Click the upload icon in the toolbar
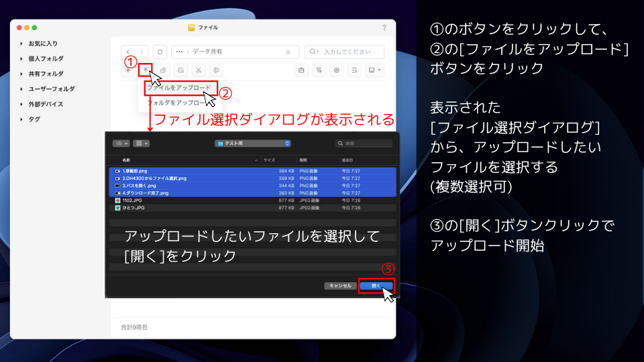 point(145,70)
